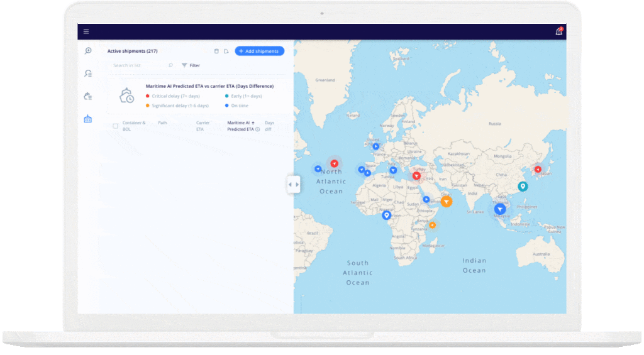Select the container shipments icon in the sidebar
This screenshot has height=355, width=644.
(88, 119)
